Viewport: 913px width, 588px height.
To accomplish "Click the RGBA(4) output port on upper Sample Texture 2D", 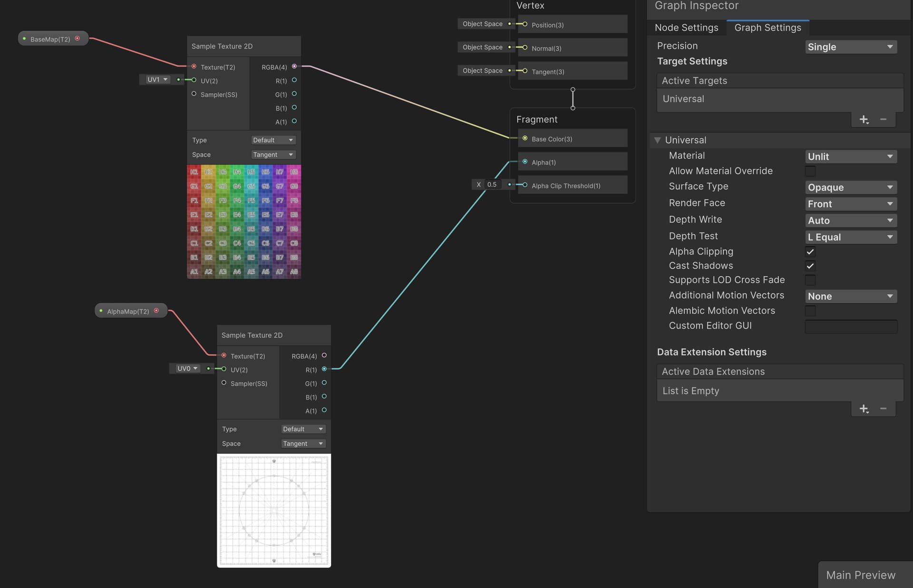I will (294, 67).
